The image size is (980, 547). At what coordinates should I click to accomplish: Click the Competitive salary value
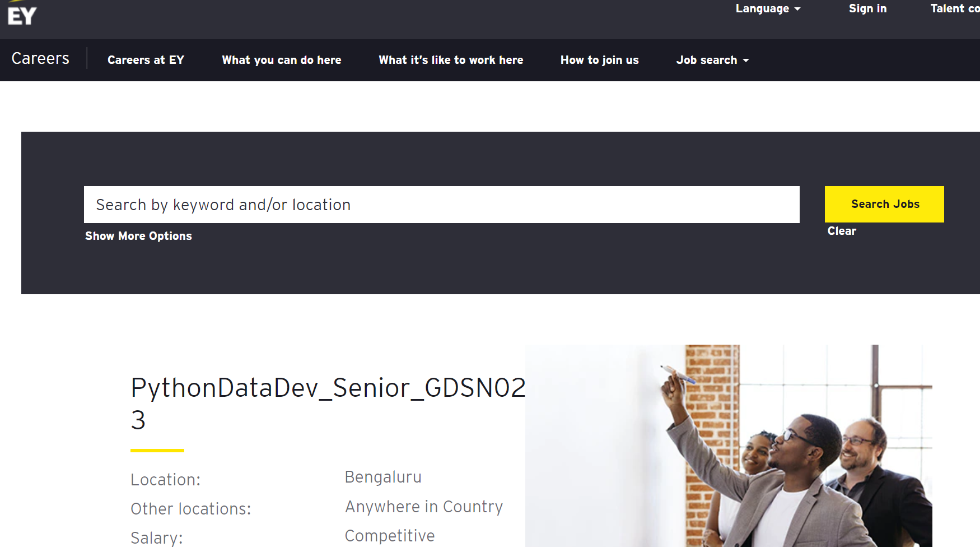(x=389, y=536)
